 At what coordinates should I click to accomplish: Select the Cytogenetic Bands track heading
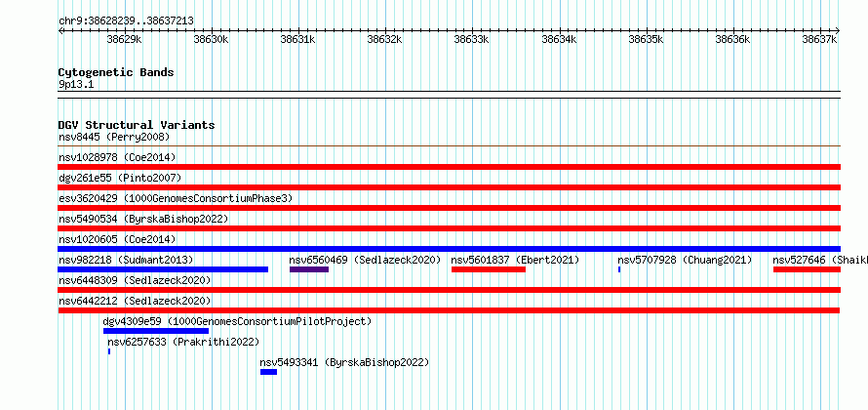click(x=116, y=72)
